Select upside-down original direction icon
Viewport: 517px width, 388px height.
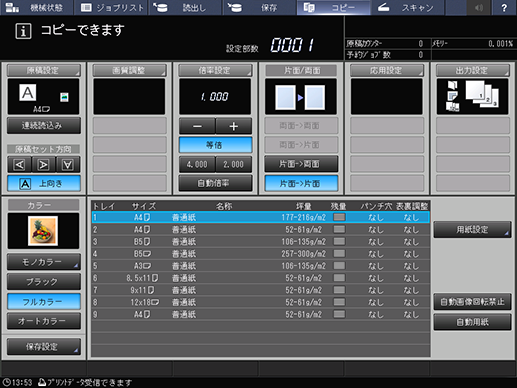pyautogui.click(x=68, y=164)
